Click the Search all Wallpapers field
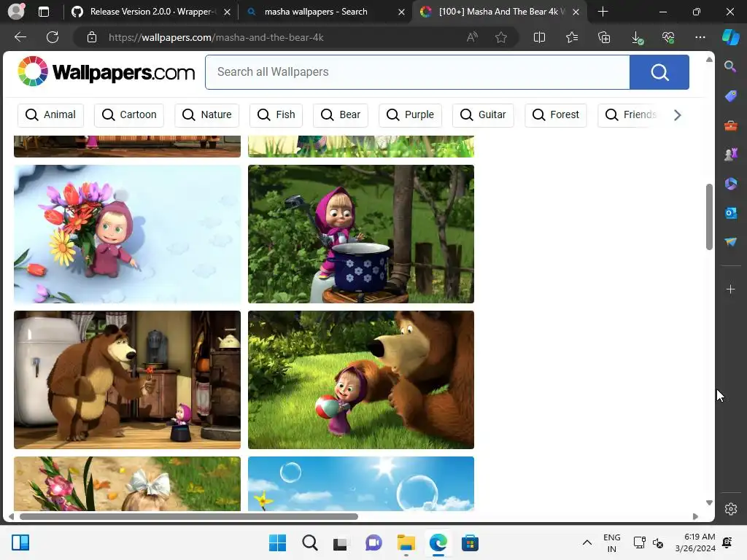 (418, 72)
